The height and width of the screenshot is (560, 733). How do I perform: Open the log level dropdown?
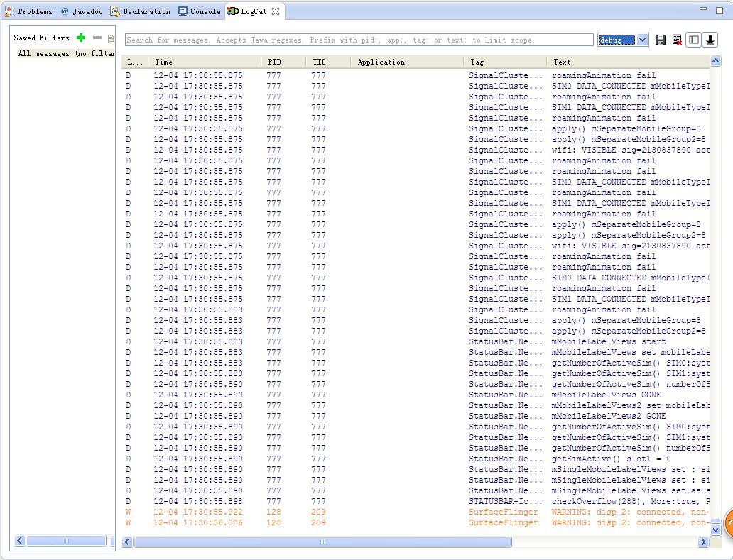coord(643,40)
